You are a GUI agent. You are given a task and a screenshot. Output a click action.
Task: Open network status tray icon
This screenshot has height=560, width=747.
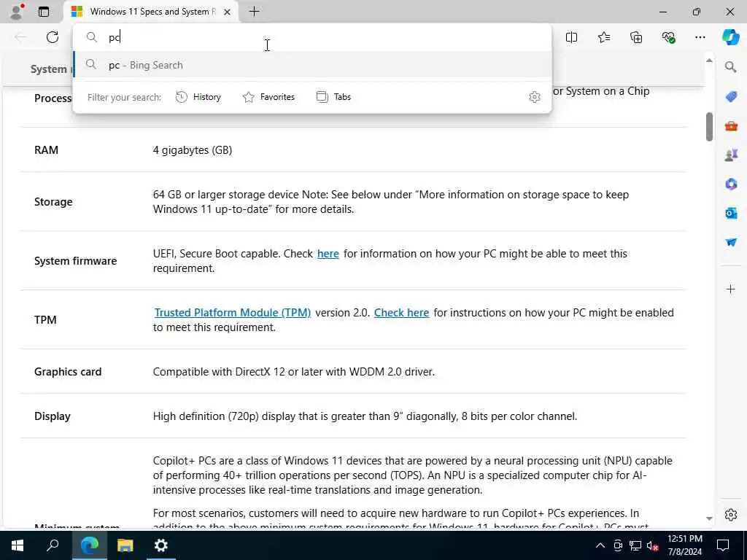pyautogui.click(x=635, y=545)
